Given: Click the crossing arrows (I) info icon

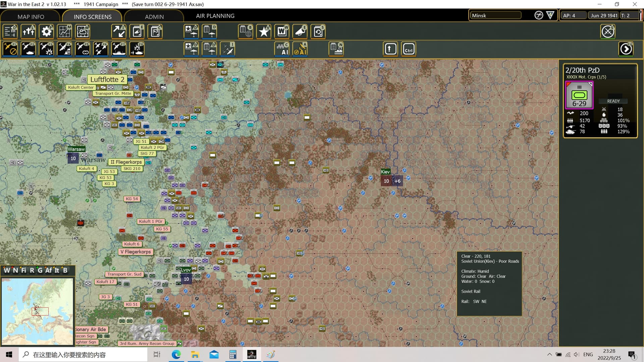Looking at the screenshot, I should [x=119, y=32].
